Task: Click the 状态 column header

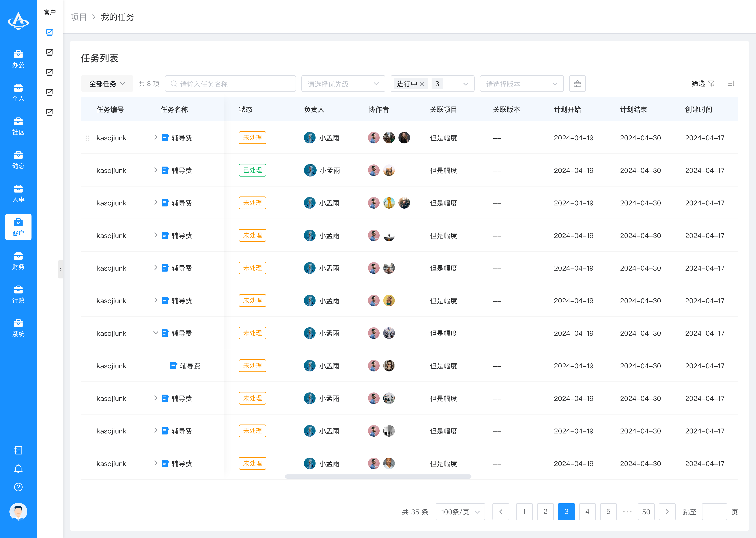Action: click(246, 110)
